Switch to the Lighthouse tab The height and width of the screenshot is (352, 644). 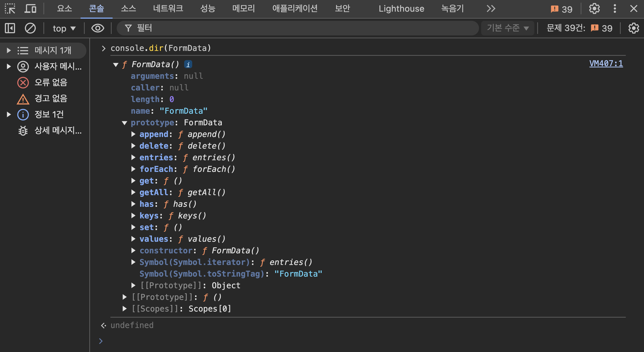pyautogui.click(x=401, y=8)
